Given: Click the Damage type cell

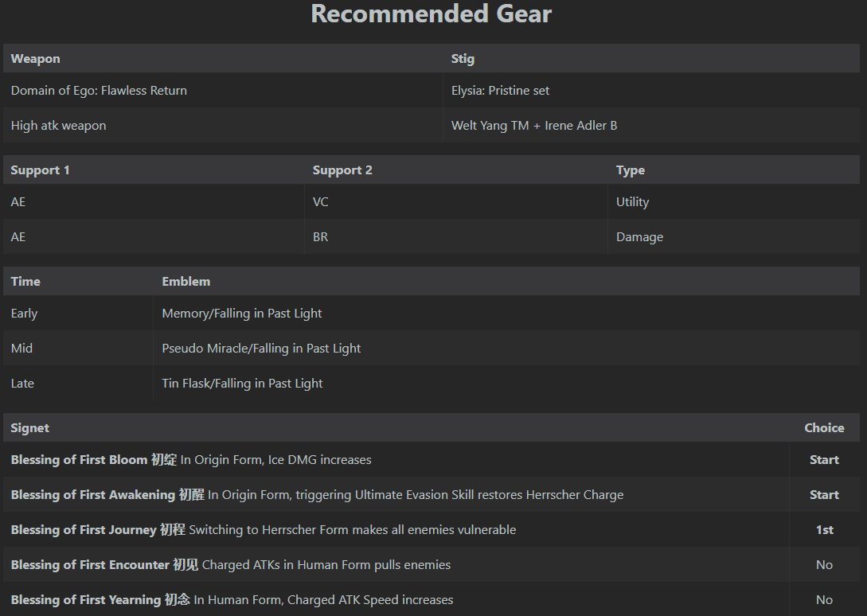Looking at the screenshot, I should pyautogui.click(x=639, y=237).
